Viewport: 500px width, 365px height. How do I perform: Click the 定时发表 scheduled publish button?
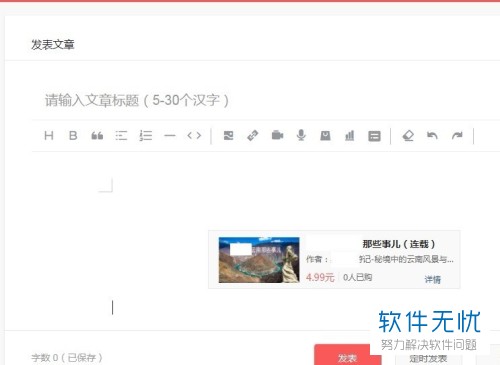pos(428,359)
